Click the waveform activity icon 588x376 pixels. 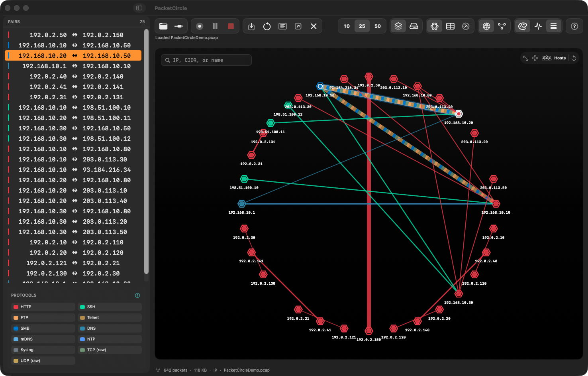538,26
